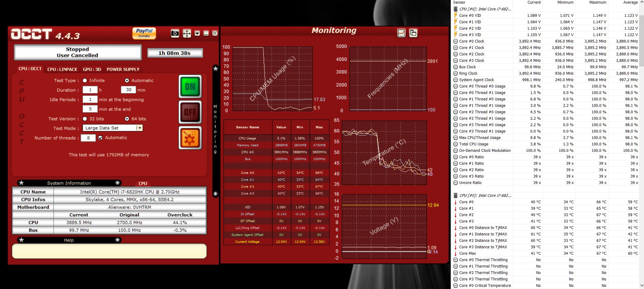Click the idle minutes at the end field
Screen dimensions: 644x289
(x=90, y=109)
